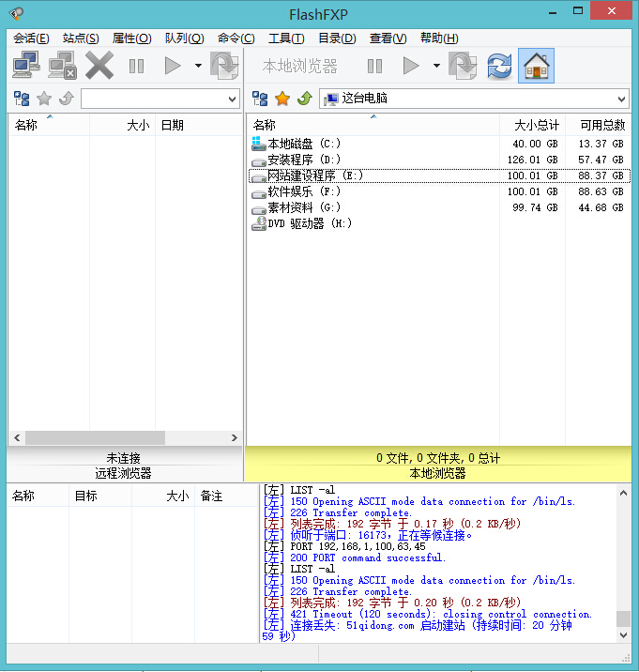Open the 站点(S) menu
This screenshot has width=639, height=672.
(81, 38)
